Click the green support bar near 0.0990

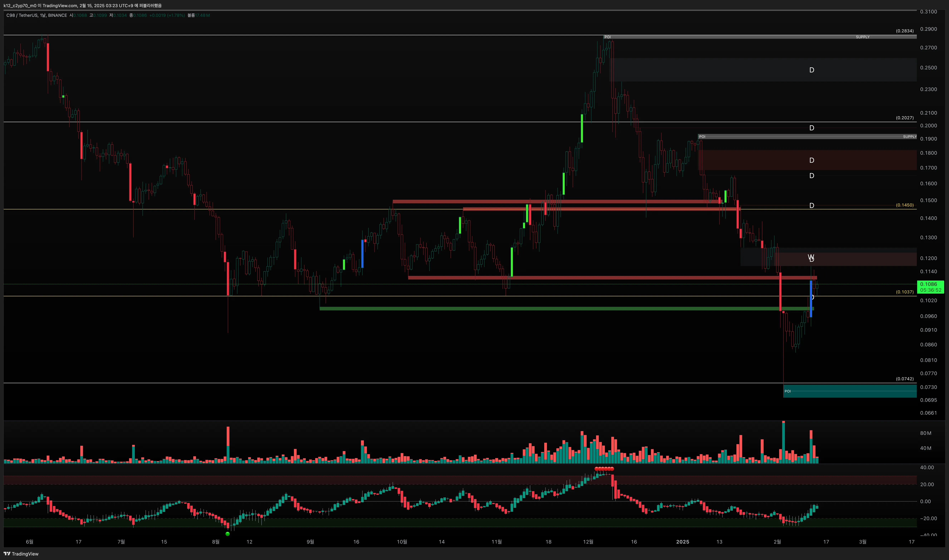566,309
